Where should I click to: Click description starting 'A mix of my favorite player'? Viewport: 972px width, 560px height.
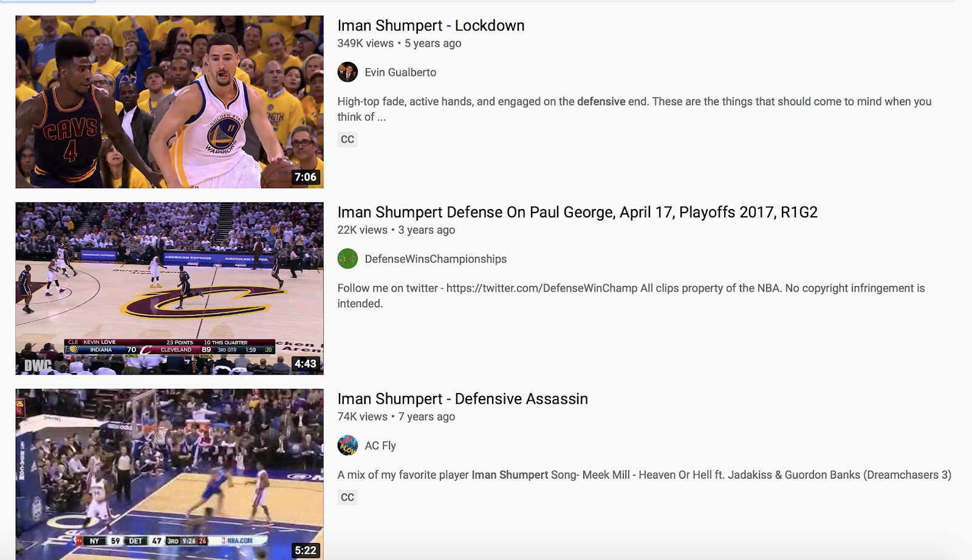pyautogui.click(x=645, y=475)
